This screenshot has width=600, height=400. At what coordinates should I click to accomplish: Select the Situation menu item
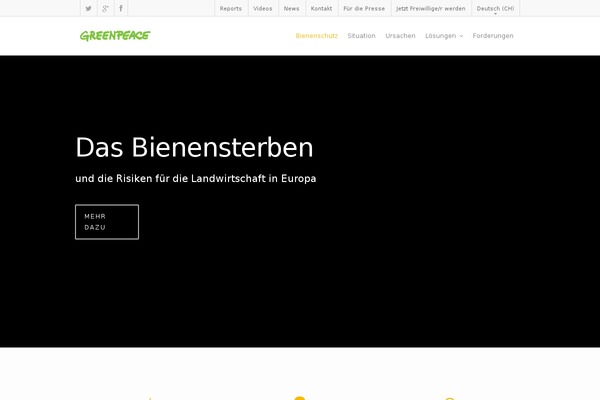click(361, 36)
